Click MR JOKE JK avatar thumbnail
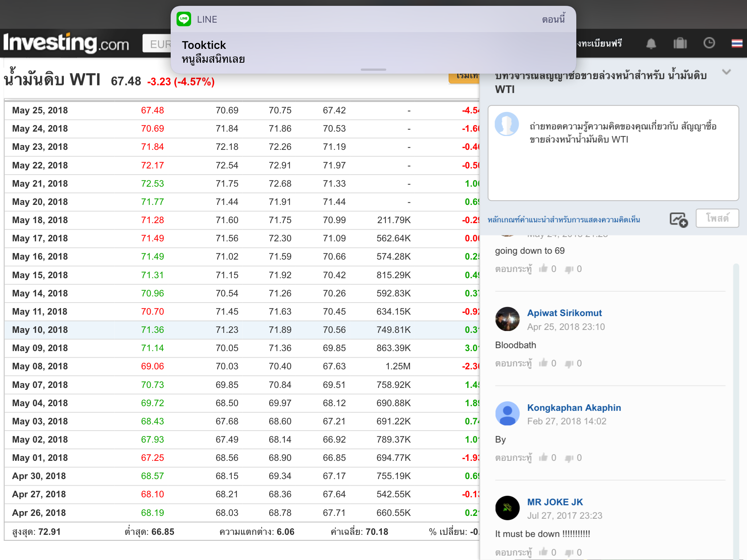Screen dimensions: 747x560 pyautogui.click(x=507, y=507)
